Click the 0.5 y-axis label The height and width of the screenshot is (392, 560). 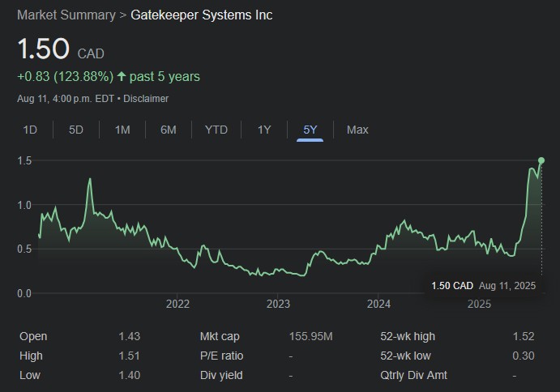[24, 249]
